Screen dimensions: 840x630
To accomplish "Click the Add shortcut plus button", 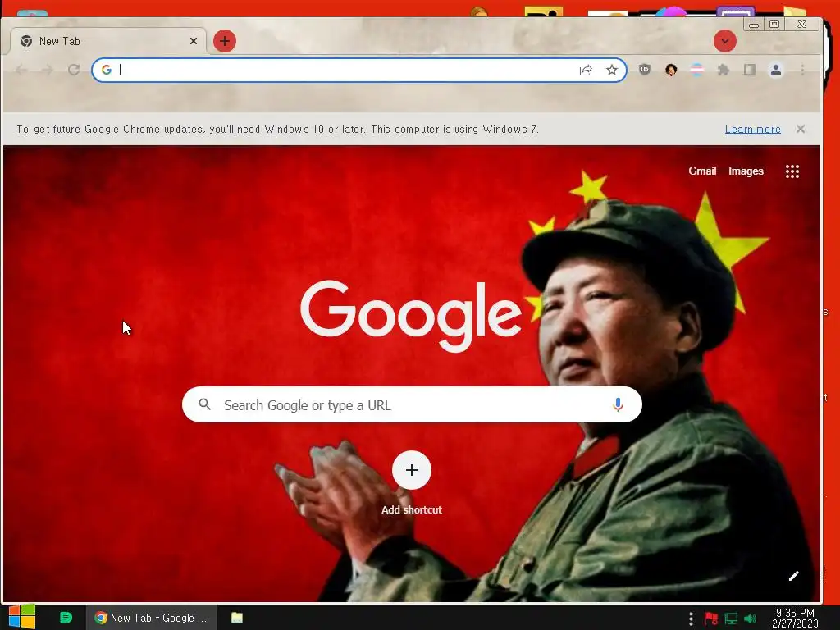I will tap(412, 470).
